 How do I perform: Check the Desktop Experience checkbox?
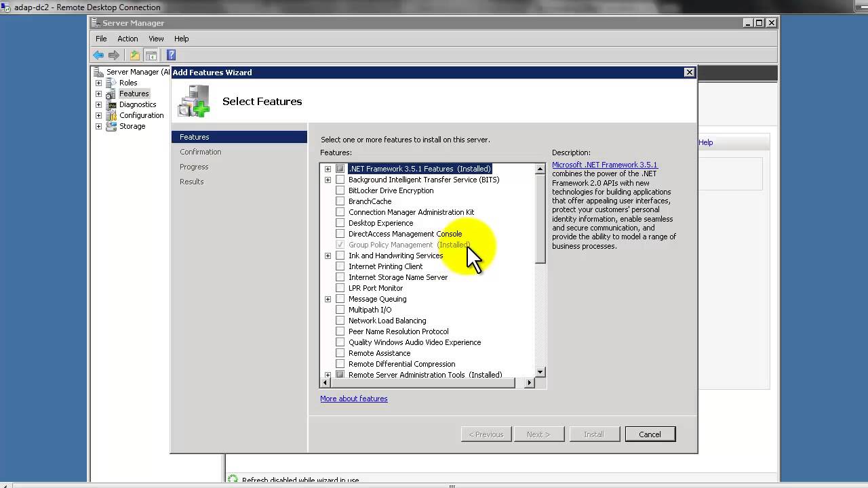click(340, 223)
